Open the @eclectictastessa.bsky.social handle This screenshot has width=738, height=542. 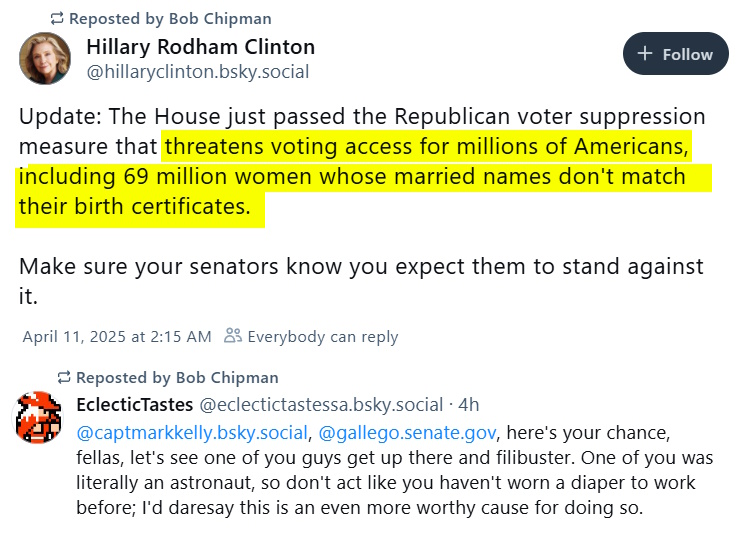321,405
